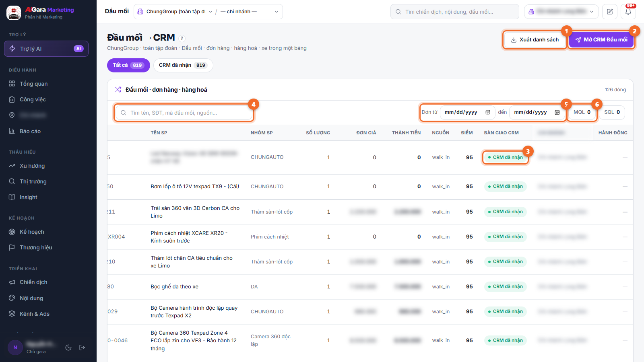Select the CRM đã nhận 819 tab
This screenshot has height=362, width=644.
click(x=183, y=65)
